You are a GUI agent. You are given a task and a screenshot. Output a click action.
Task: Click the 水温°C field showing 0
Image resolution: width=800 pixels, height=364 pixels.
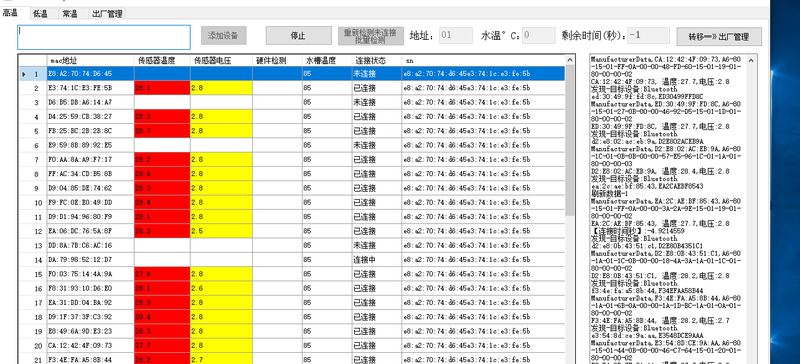pos(538,35)
